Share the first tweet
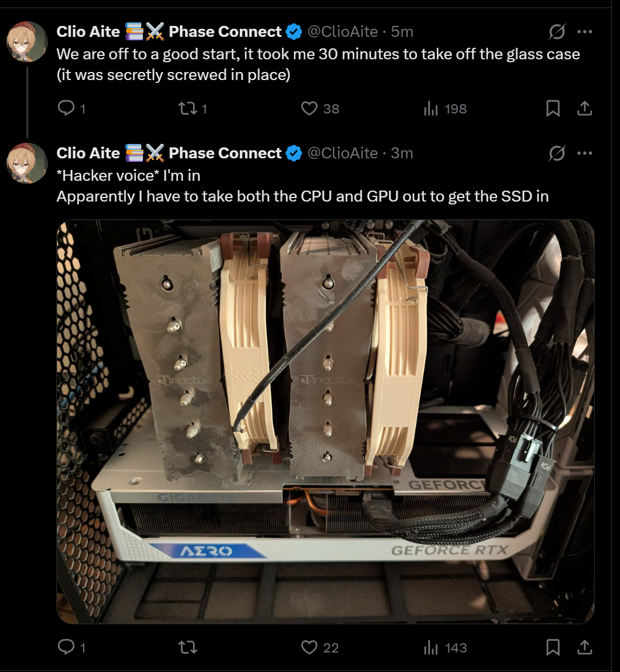 tap(584, 108)
